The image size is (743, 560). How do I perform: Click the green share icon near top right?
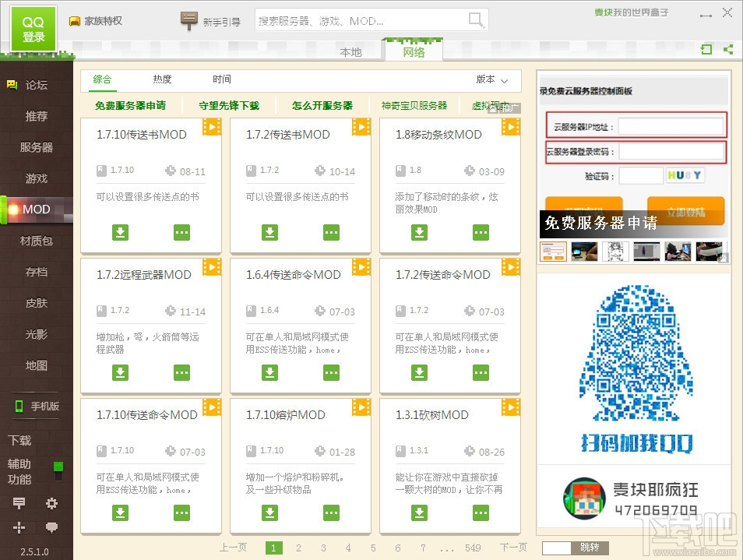tap(729, 49)
